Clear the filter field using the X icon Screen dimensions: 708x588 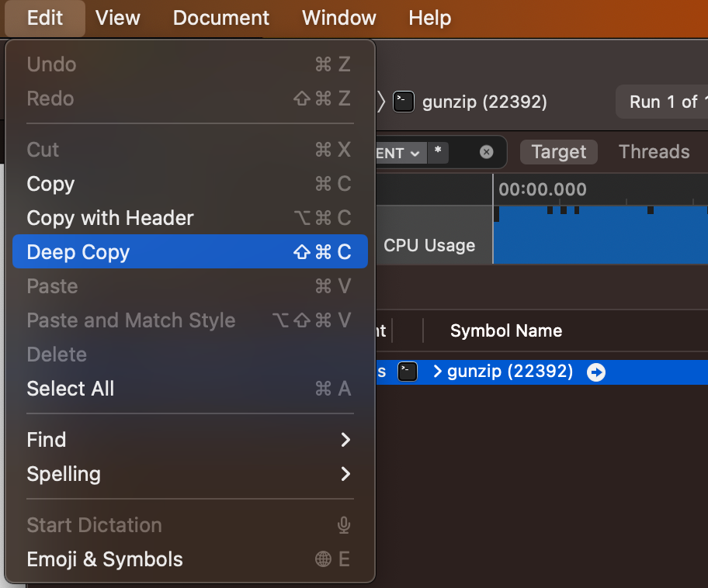pos(487,152)
